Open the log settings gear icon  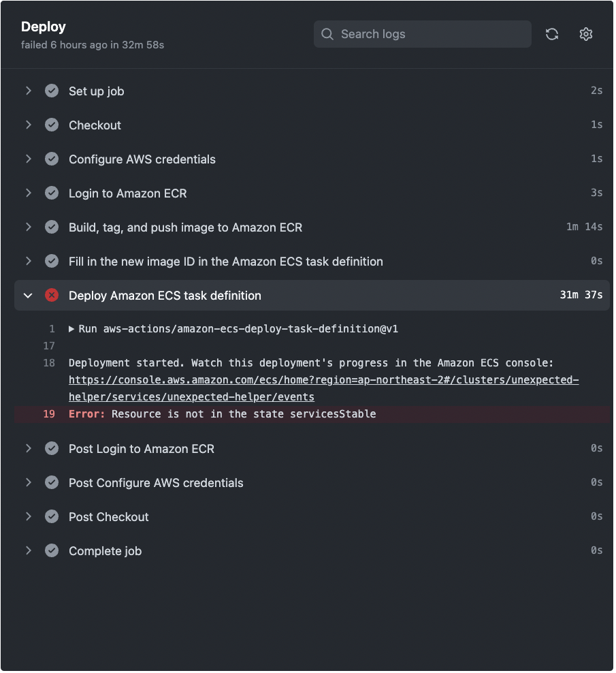point(587,34)
